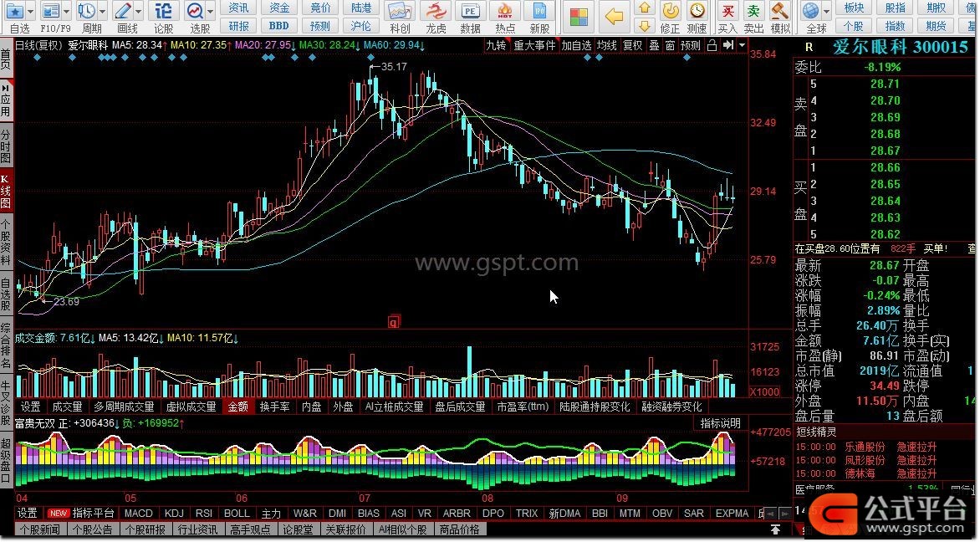This screenshot has height=542, width=980.
Task: Click the four-color window grid icon
Action: [x=578, y=17]
